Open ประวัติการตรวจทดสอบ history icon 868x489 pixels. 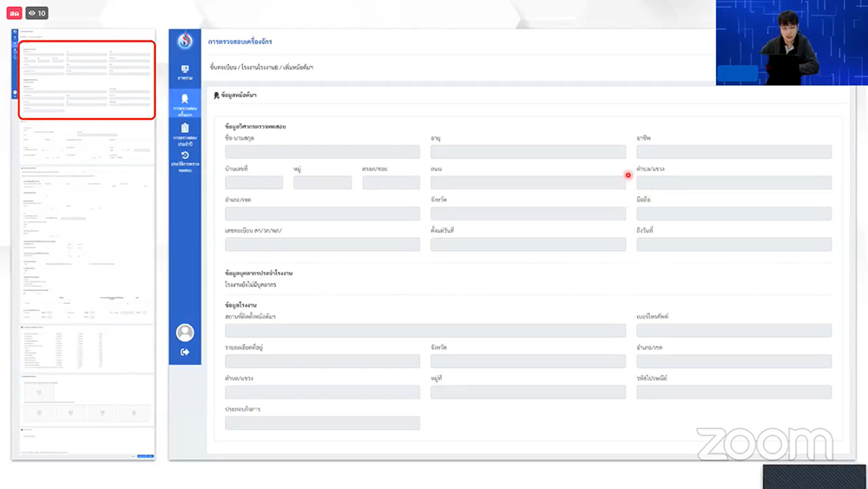(x=185, y=161)
